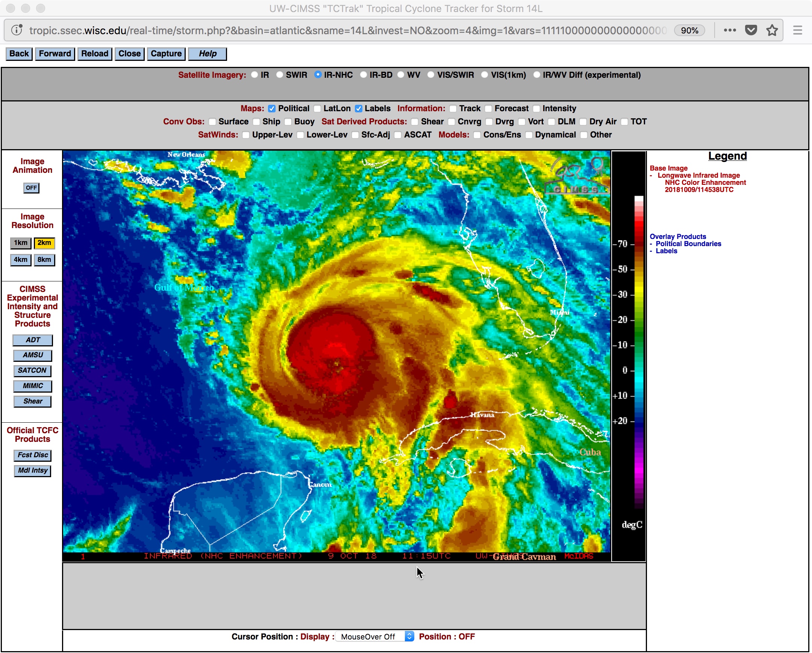The height and width of the screenshot is (653, 812).
Task: Click the Pocket save icon
Action: [751, 30]
